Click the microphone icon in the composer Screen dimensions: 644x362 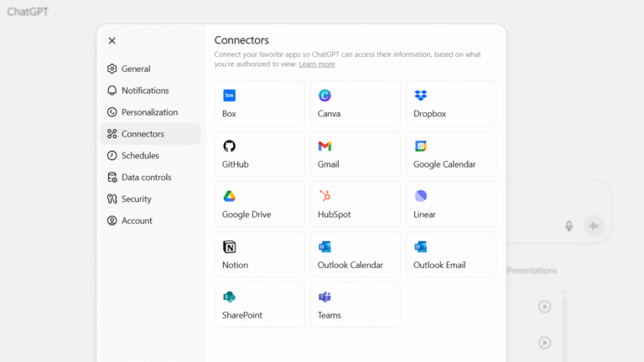click(x=569, y=225)
